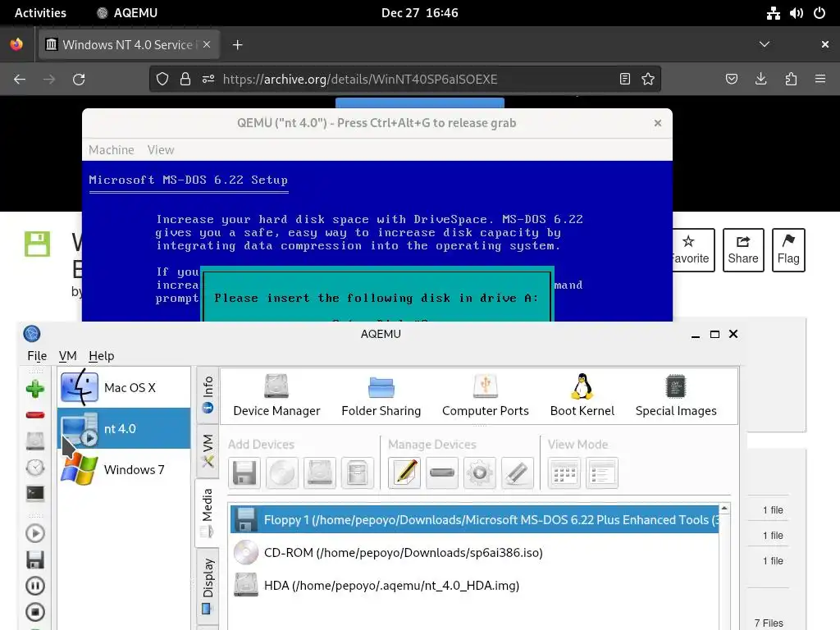
Task: Open terminal monitor icon in AQEMU sidebar
Action: pyautogui.click(x=35, y=493)
